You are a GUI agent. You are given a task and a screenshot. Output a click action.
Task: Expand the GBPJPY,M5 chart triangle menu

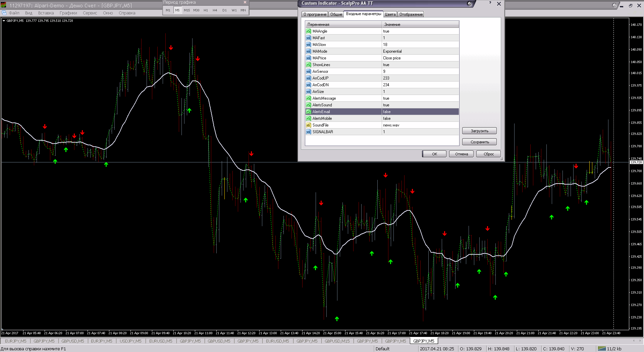click(x=4, y=21)
